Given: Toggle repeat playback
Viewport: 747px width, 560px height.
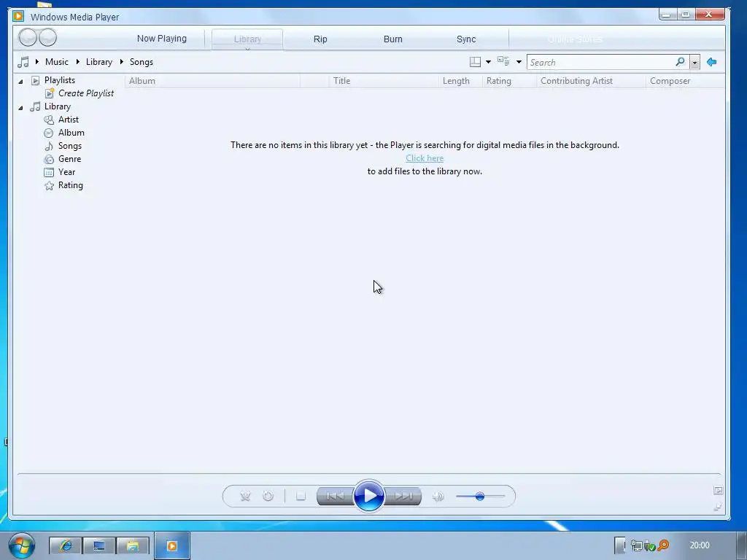Looking at the screenshot, I should 268,496.
